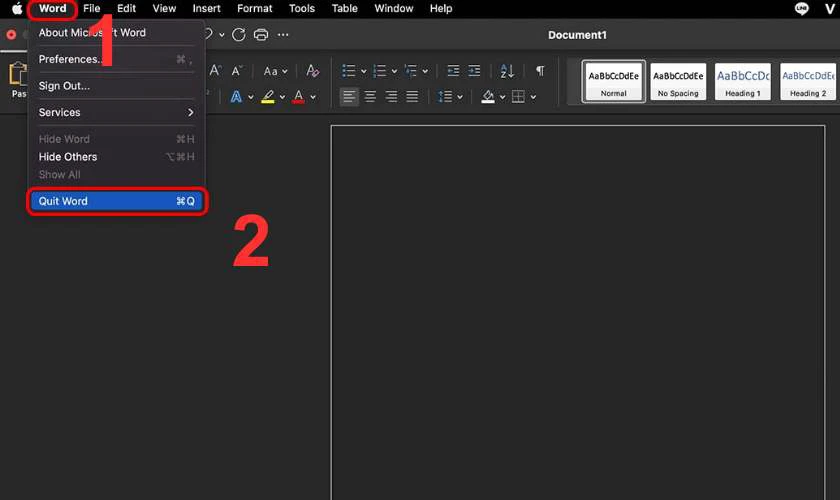Click the Bullets list icon
This screenshot has width=840, height=500.
(349, 71)
